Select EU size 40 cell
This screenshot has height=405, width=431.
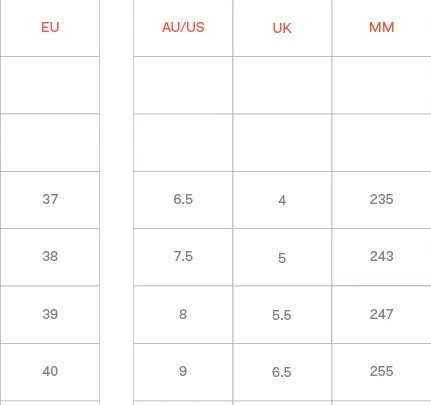click(50, 371)
